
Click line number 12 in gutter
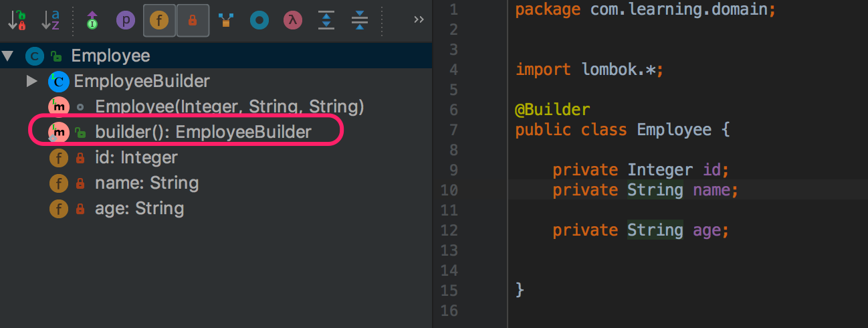pos(449,230)
